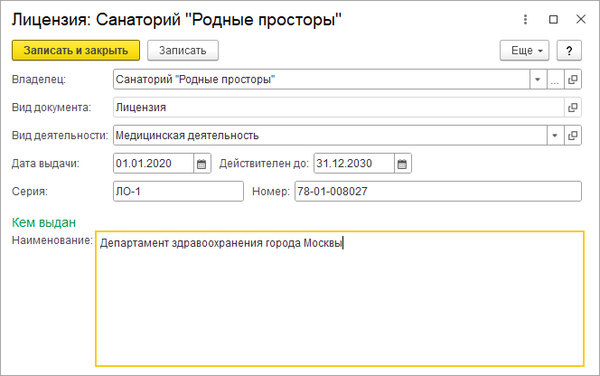The width and height of the screenshot is (600, 376).
Task: Open the Вид документа item icon
Action: pos(573,107)
